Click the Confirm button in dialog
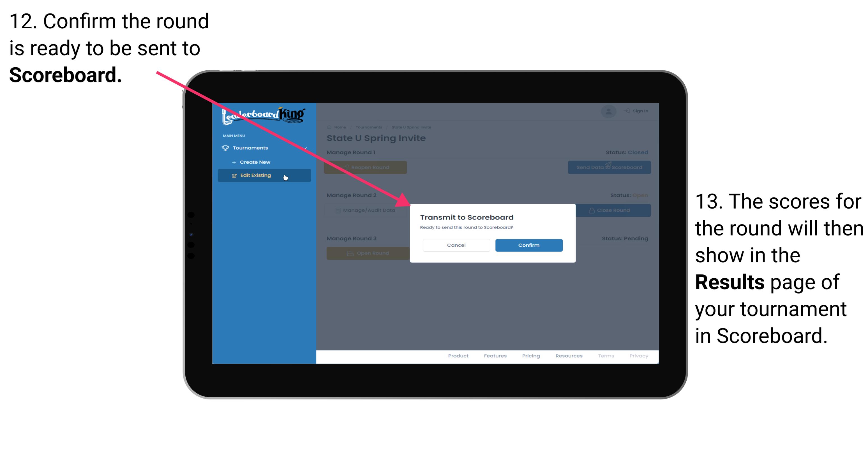868x467 pixels. (x=528, y=244)
